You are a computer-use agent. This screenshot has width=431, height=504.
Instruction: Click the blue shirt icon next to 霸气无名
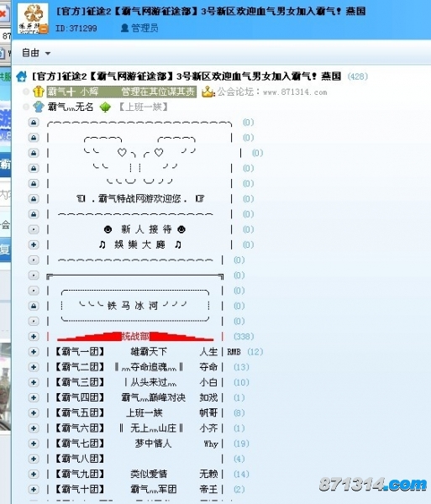[x=39, y=107]
